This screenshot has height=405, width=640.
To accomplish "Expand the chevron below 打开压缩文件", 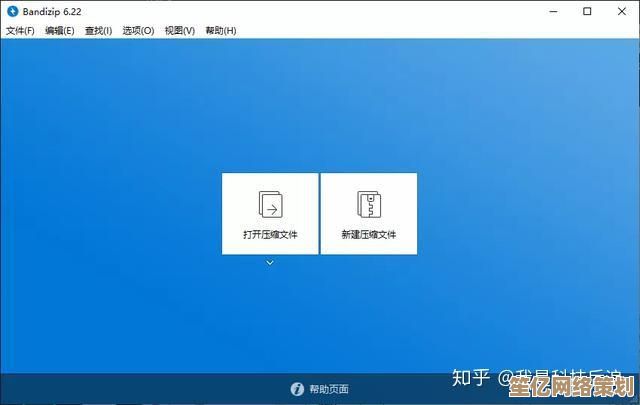I will 270,263.
